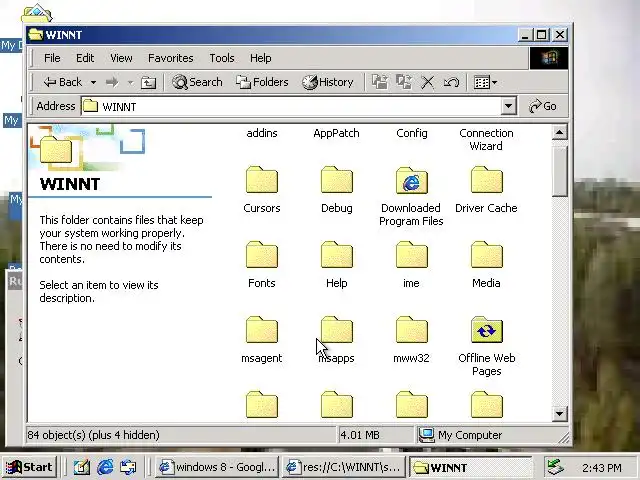Open the Tools menu
Screen dimensions: 640x480
pyautogui.click(x=222, y=58)
